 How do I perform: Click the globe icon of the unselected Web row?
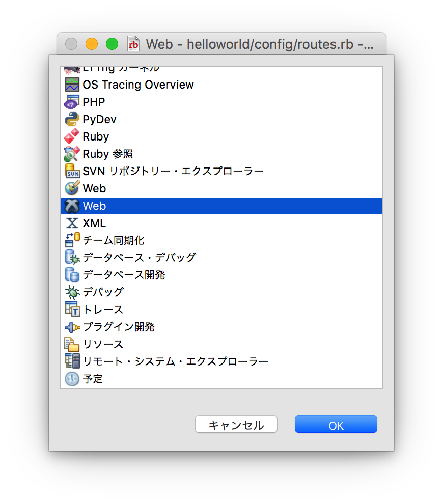click(x=72, y=189)
